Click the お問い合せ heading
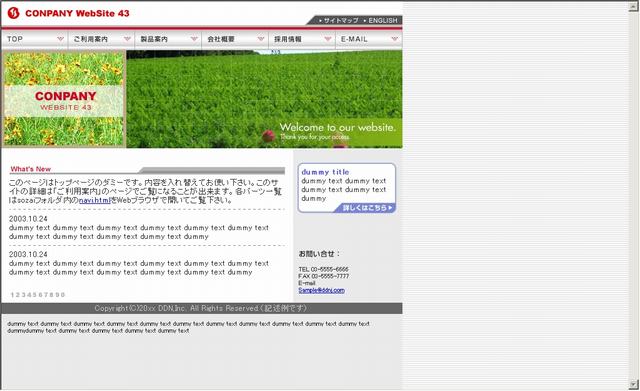This screenshot has height=391, width=640. click(x=319, y=254)
